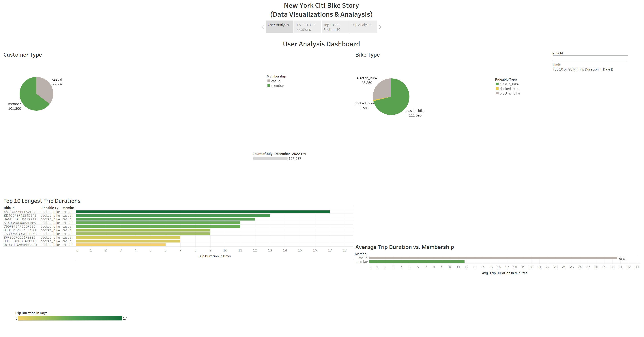Click casual gray swatch in Membership legend
The width and height of the screenshot is (644, 337).
pyautogui.click(x=269, y=81)
